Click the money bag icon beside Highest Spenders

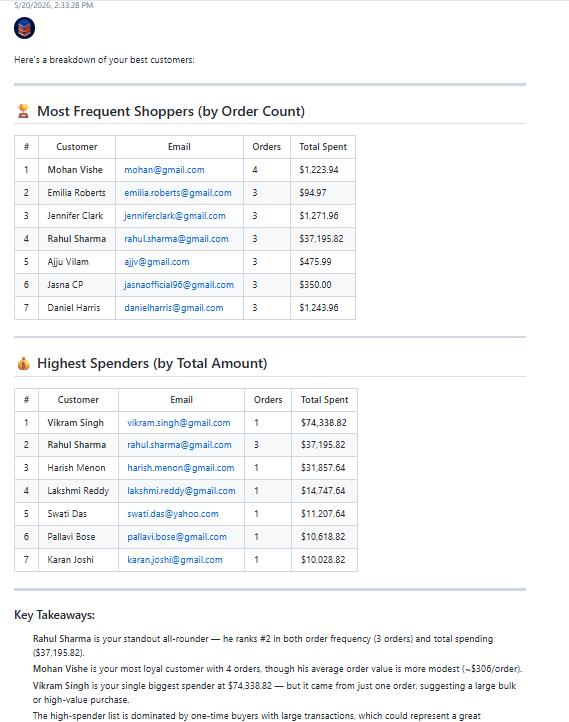click(23, 363)
